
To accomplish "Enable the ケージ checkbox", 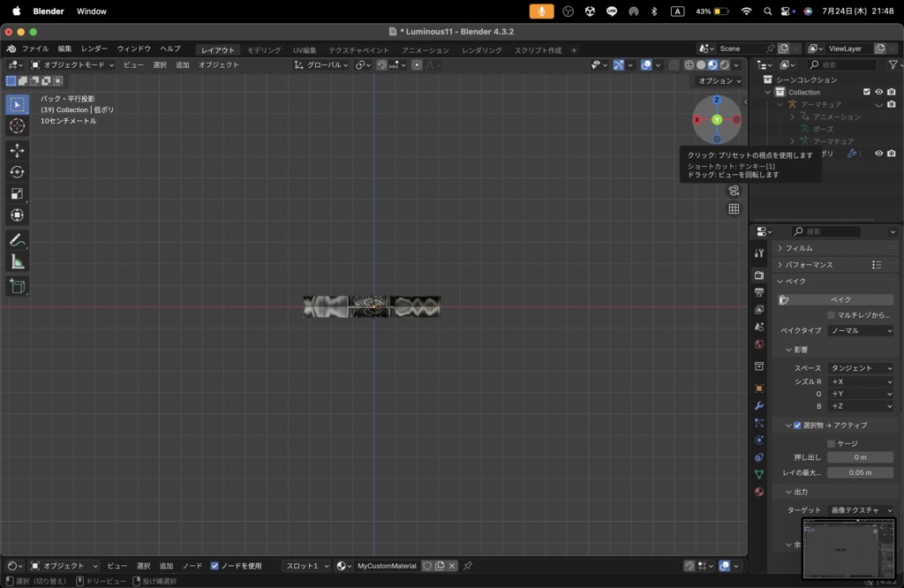I will point(831,443).
